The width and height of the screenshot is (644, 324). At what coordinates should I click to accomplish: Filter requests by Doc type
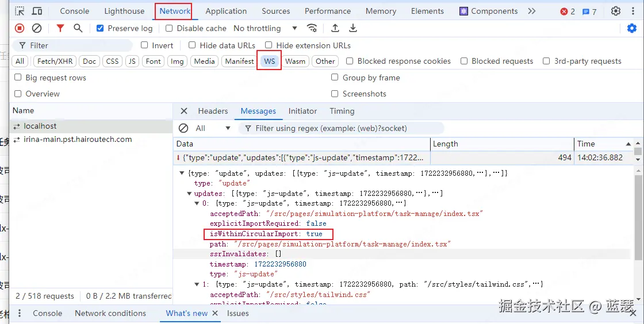pyautogui.click(x=89, y=61)
